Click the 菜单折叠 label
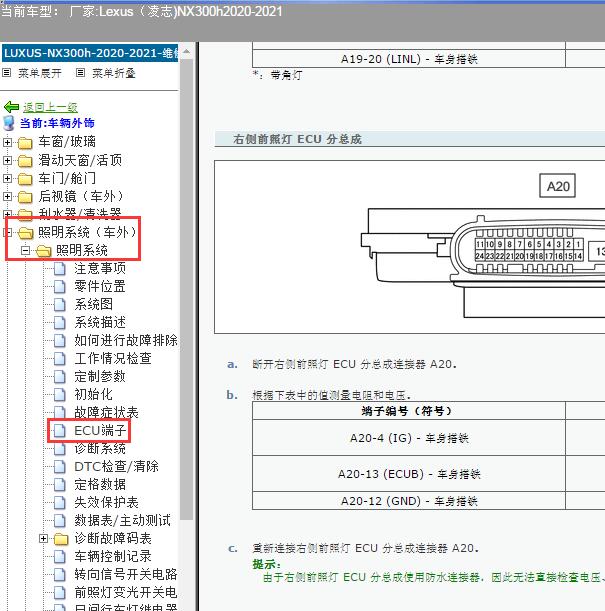Image resolution: width=605 pixels, height=611 pixels. tap(114, 73)
